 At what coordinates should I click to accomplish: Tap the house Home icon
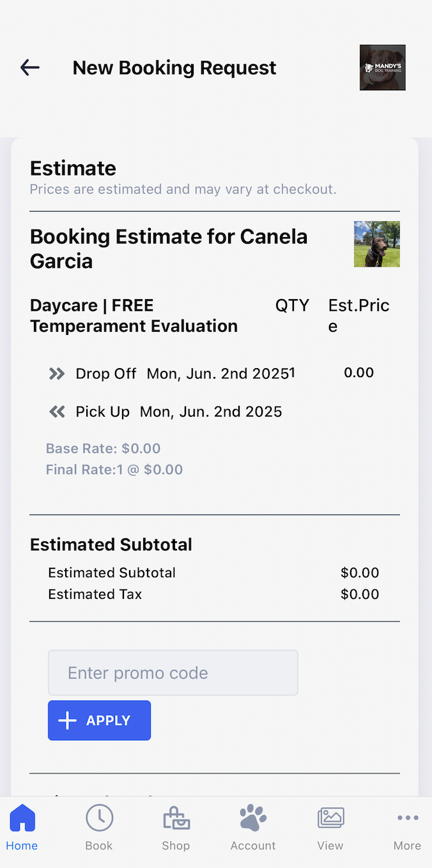[x=22, y=818]
